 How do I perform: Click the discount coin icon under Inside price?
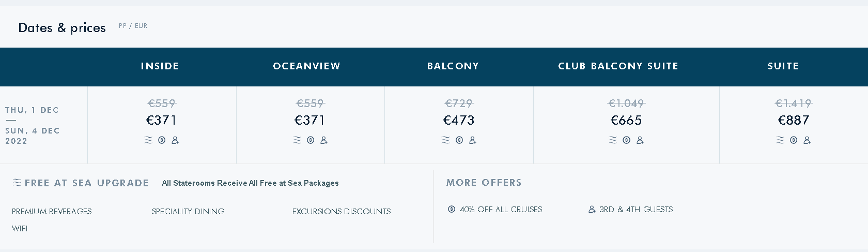pos(162,140)
